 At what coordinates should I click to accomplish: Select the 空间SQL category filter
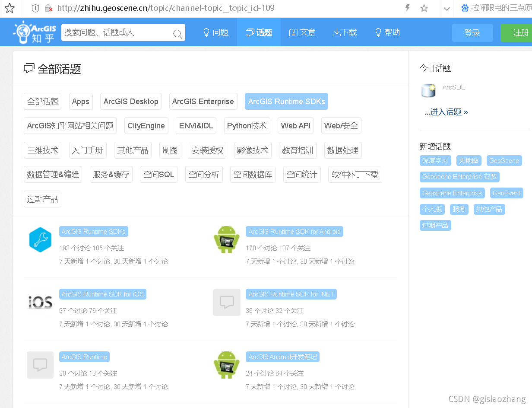tap(159, 175)
